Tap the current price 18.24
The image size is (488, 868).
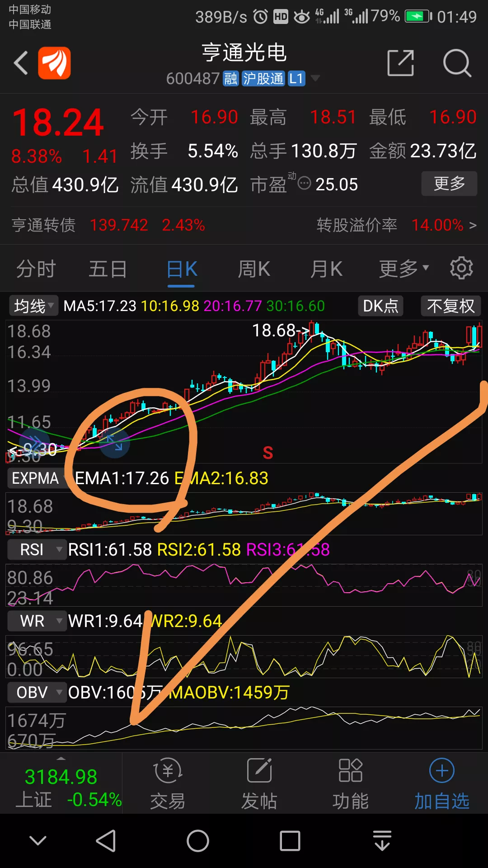[x=58, y=123]
